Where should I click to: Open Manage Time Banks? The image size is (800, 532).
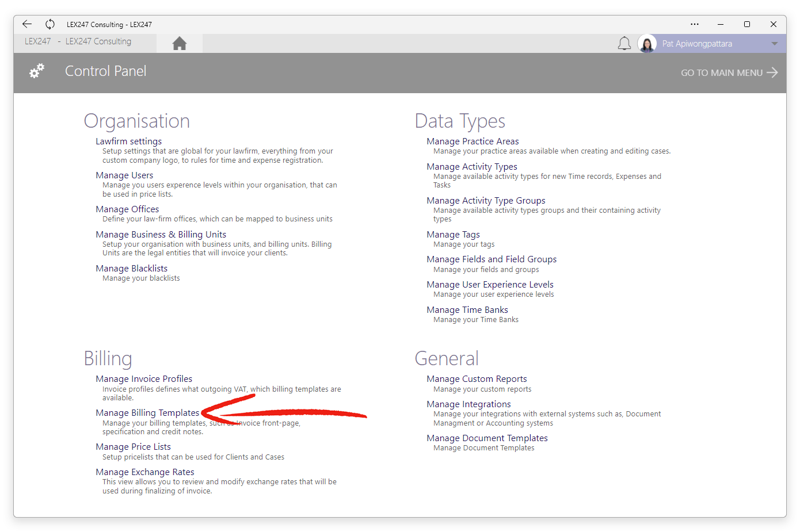pyautogui.click(x=467, y=310)
